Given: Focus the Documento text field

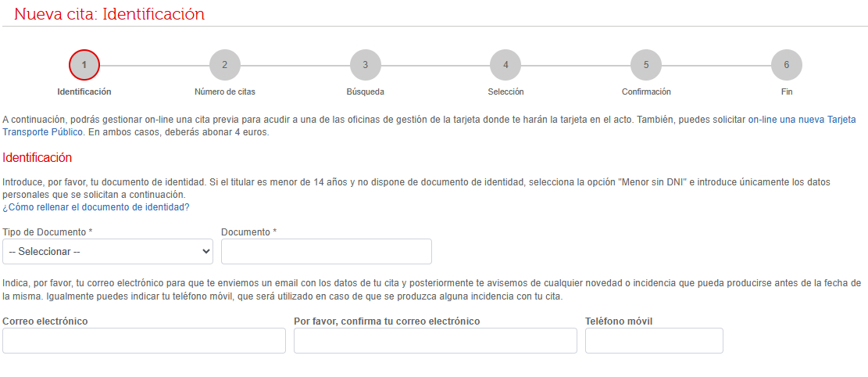Looking at the screenshot, I should point(326,251).
